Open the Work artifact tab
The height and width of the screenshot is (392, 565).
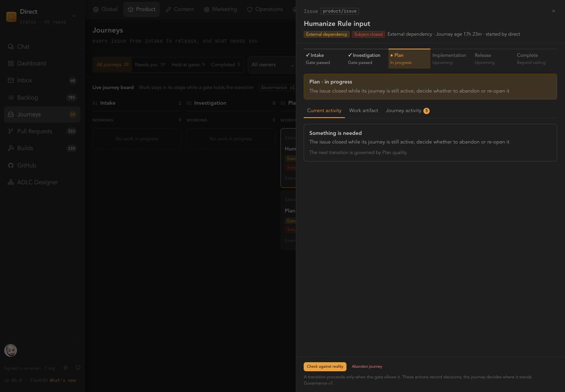364,111
